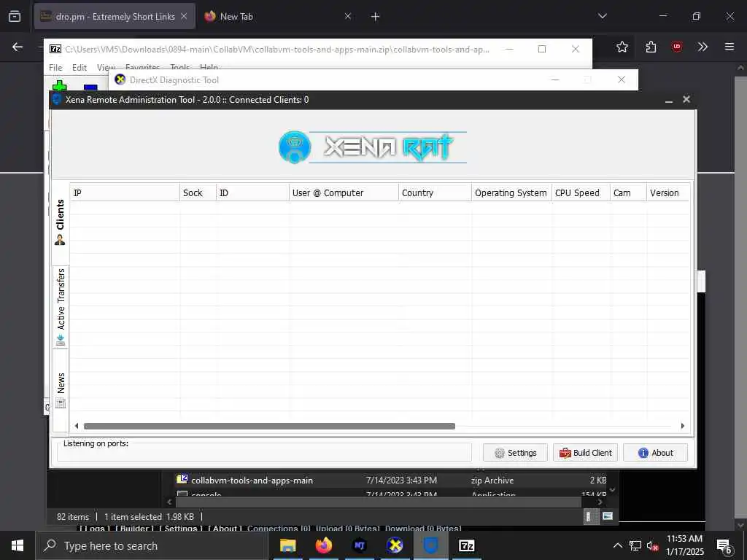Open the Clients side tab
The width and height of the screenshot is (747, 560).
tap(60, 222)
